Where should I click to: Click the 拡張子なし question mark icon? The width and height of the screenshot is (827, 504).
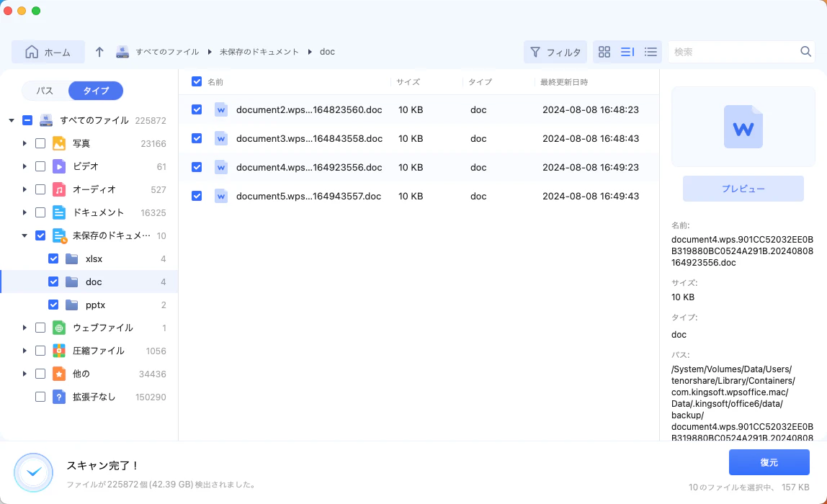pos(59,397)
